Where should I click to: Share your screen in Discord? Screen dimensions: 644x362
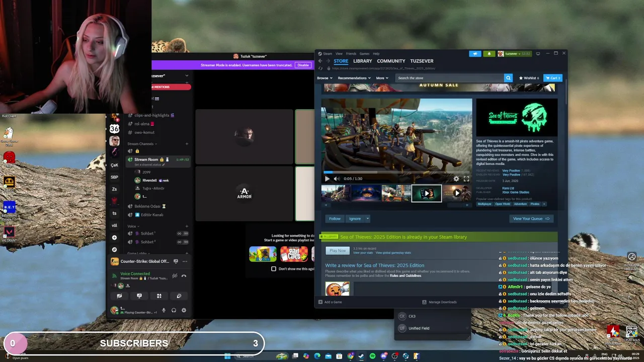pyautogui.click(x=139, y=296)
